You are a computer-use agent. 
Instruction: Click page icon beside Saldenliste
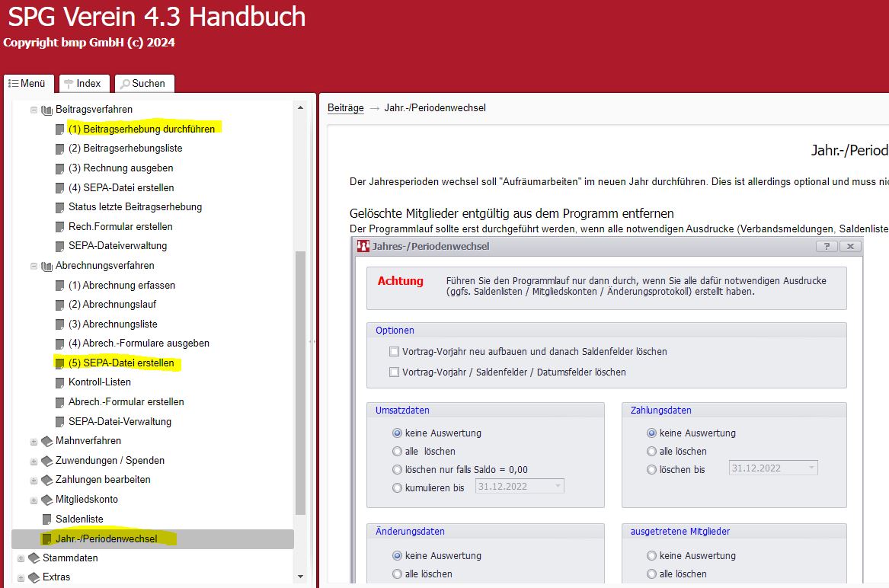(46, 519)
